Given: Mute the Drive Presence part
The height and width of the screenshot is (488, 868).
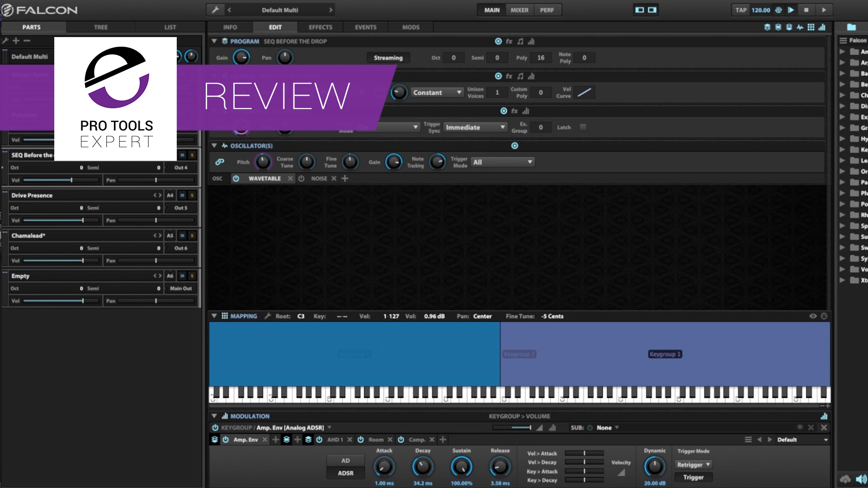Looking at the screenshot, I should tap(182, 195).
